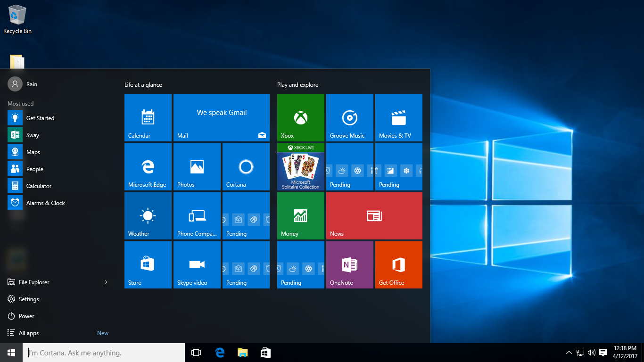
Task: Open the Groove Music tile
Action: 350,118
